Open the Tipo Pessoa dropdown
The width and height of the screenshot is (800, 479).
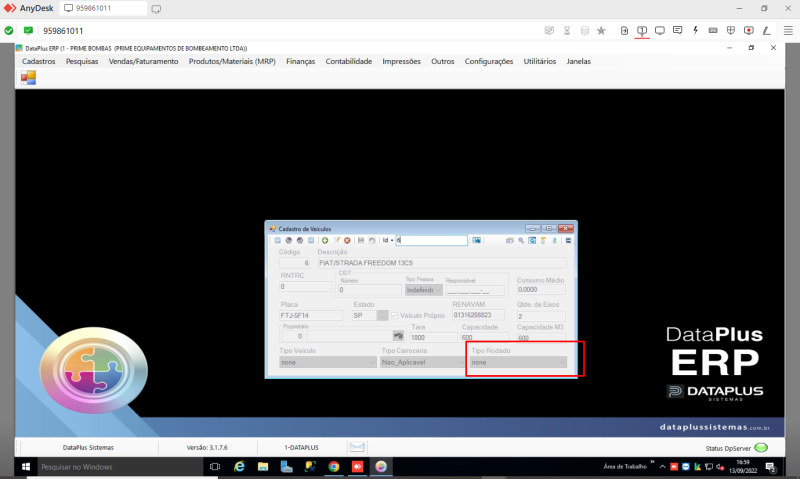(x=423, y=290)
